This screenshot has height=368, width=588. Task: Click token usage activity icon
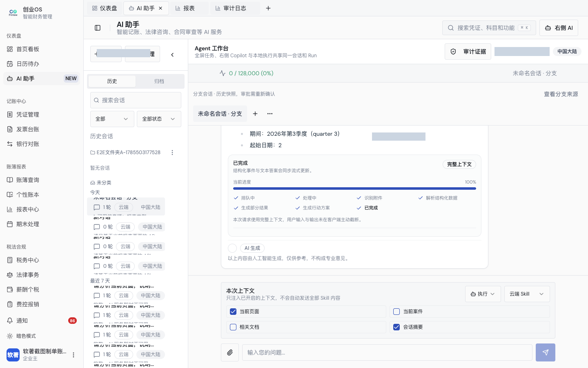point(223,73)
